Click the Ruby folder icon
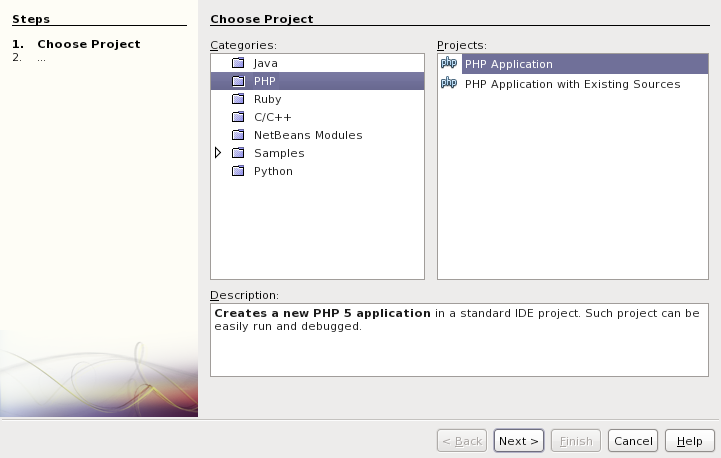The width and height of the screenshot is (721, 458). pos(238,99)
